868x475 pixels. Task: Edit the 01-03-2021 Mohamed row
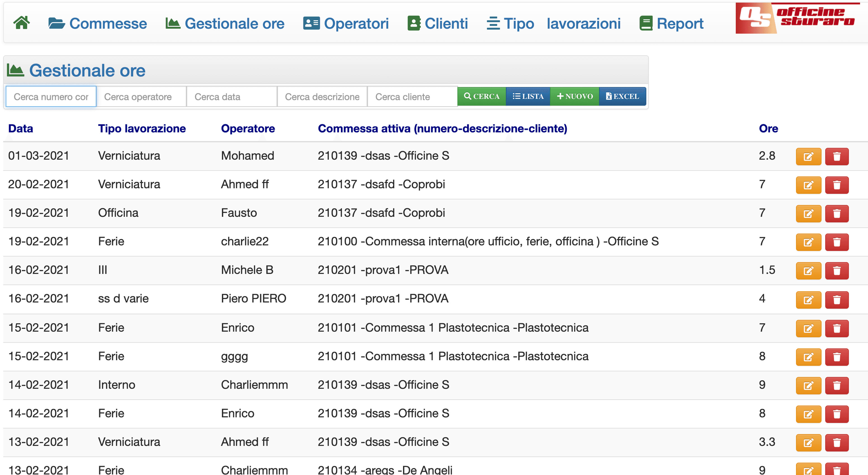(808, 157)
